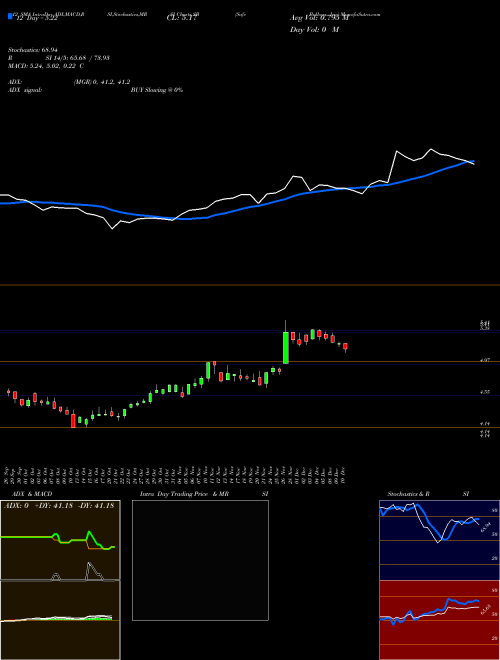Click the 'SI 14/3: 65.68 / 73.93' text
The width and height of the screenshot is (500, 660).
(78, 58)
